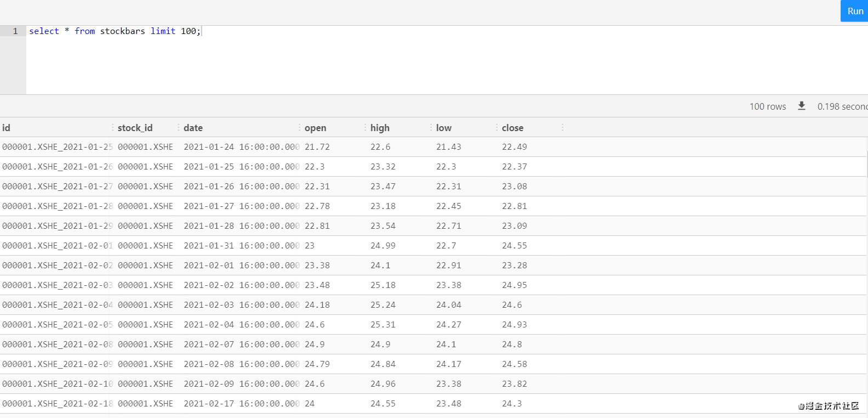Sort by the low column header
Screen dimensions: 868x418
(444, 128)
